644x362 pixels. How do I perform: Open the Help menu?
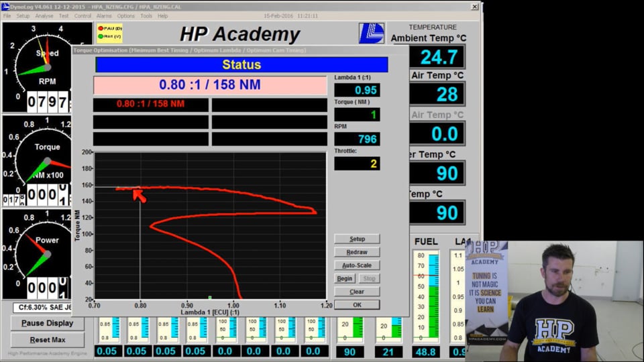162,16
